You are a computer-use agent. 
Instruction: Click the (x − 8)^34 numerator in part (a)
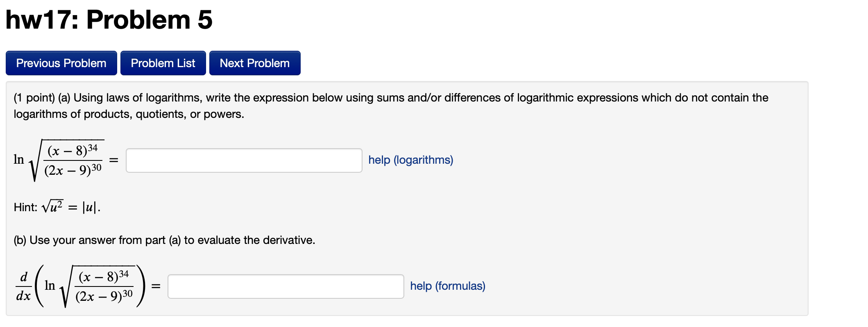[73, 150]
